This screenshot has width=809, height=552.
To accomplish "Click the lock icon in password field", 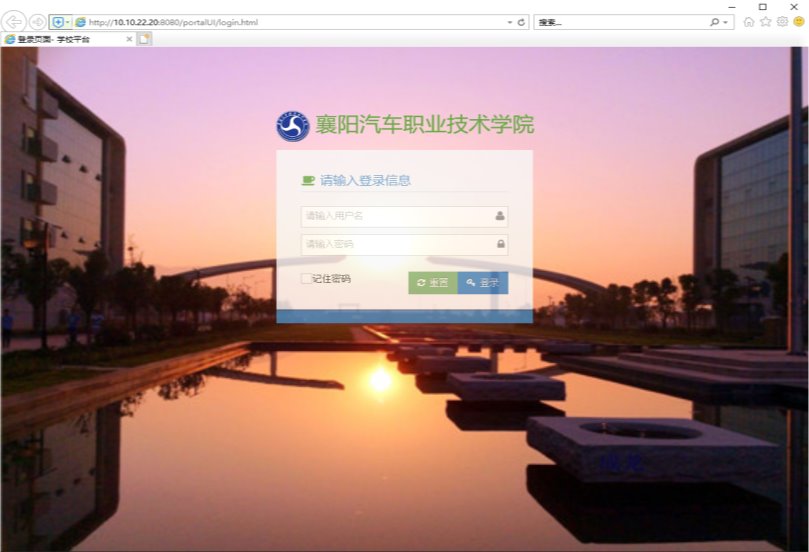I will coord(500,244).
